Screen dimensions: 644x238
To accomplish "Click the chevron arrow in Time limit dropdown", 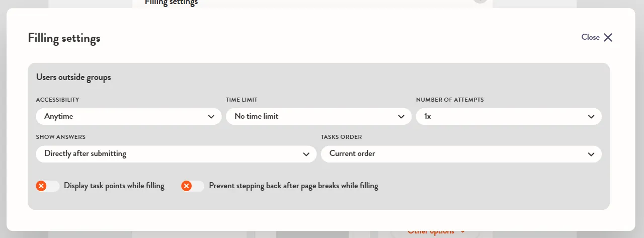I will [401, 117].
